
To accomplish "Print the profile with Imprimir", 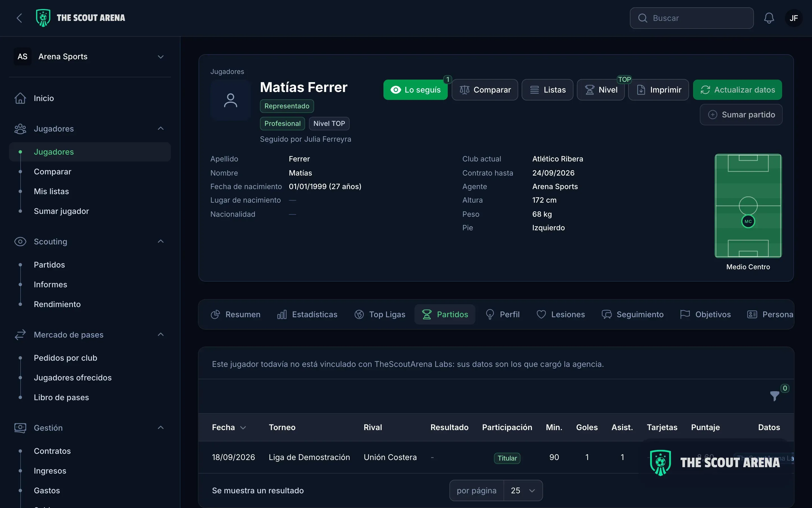I will tap(658, 90).
